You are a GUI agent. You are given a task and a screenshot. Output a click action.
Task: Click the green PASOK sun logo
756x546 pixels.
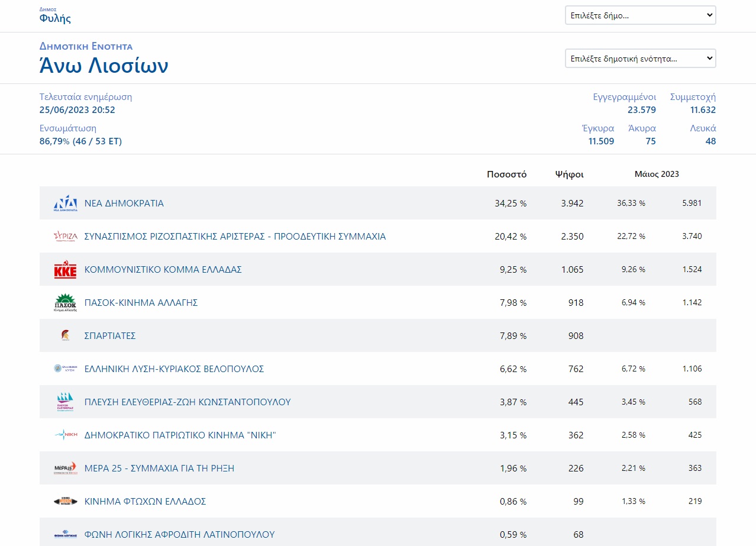[65, 302]
